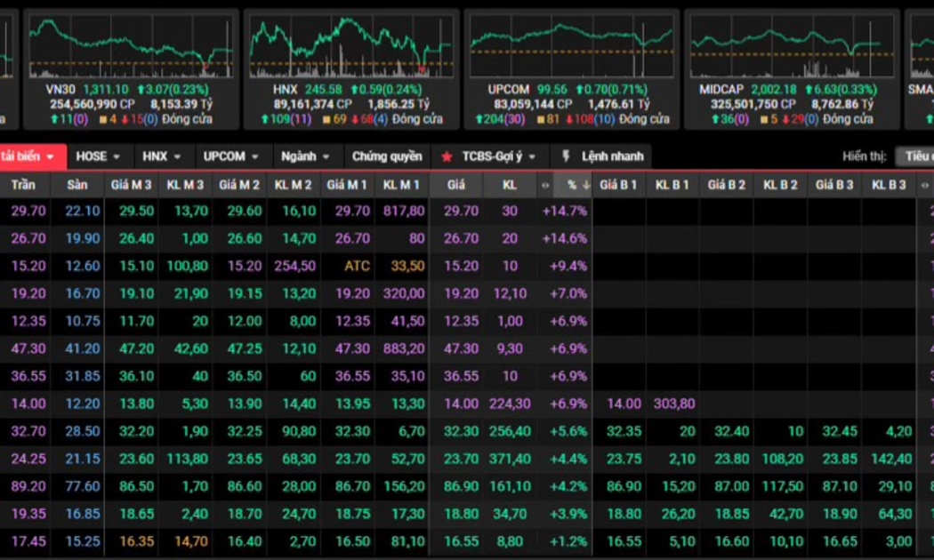Image resolution: width=934 pixels, height=560 pixels.
Task: Click the down sort arrow in % column header
Action: point(585,185)
